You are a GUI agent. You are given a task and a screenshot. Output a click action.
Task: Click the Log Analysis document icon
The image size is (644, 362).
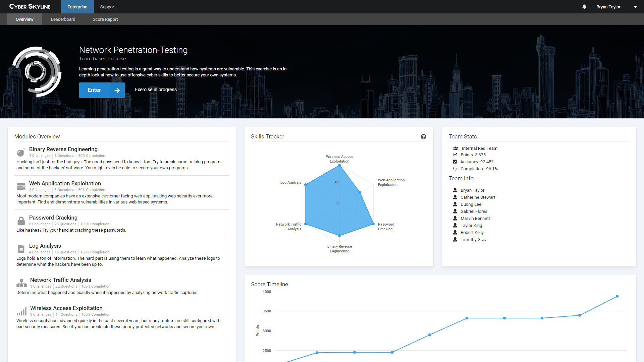tap(21, 249)
